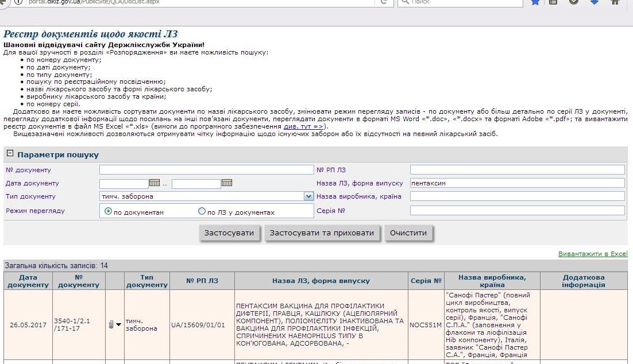Select the 'по документам' view mode
633x364 pixels.
[x=108, y=211]
